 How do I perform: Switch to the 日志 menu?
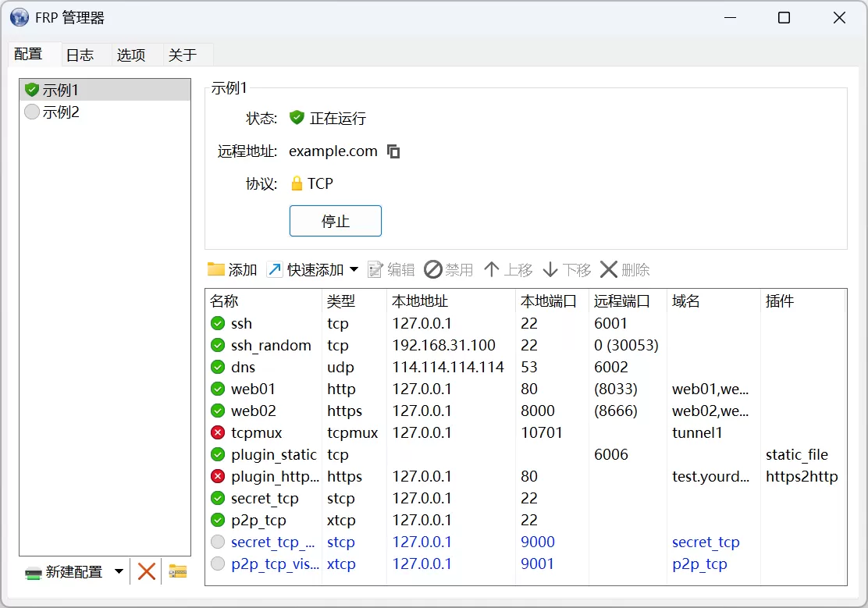click(80, 55)
